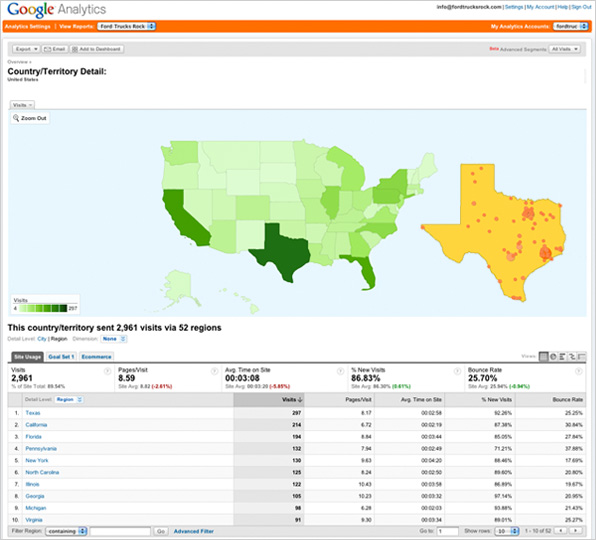596x540 pixels.
Task: Open Michigan region in the table
Action: point(36,508)
